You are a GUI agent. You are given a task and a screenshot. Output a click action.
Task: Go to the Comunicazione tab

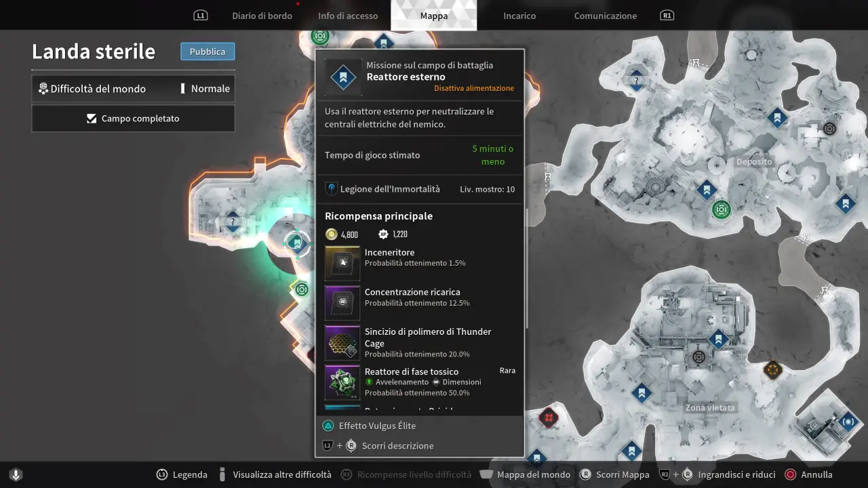click(x=606, y=16)
